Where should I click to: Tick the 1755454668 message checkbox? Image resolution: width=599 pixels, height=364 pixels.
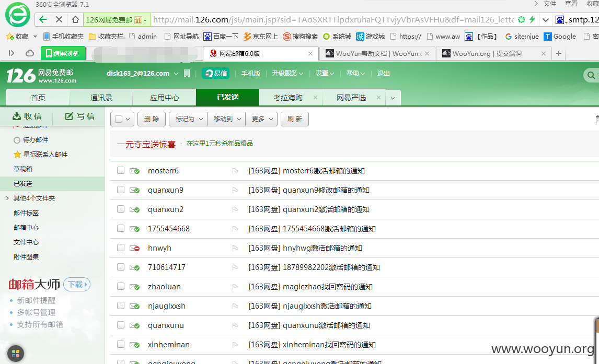(x=121, y=228)
